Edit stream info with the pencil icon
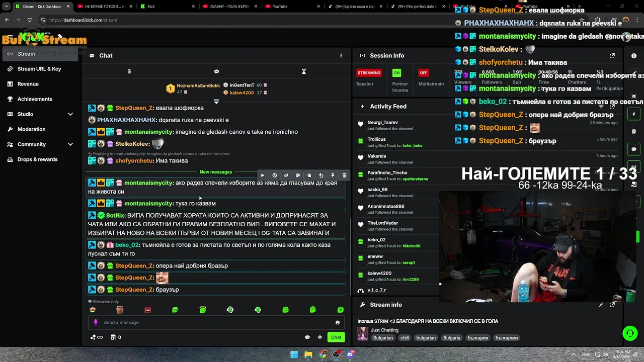Viewport: 644px width, 362px height. pyautogui.click(x=601, y=305)
